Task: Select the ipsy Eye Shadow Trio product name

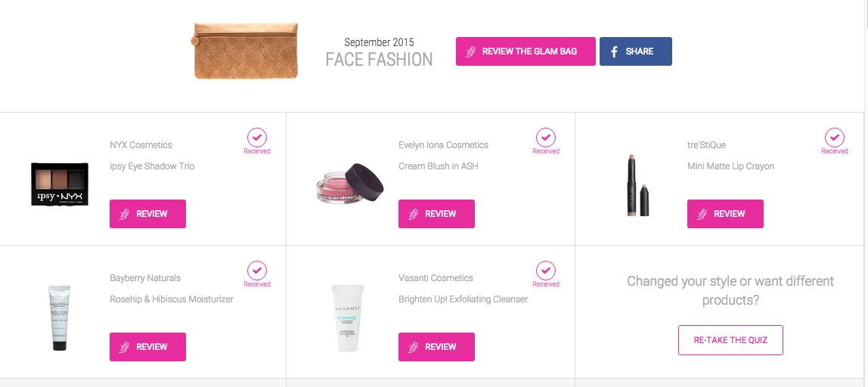Action: click(152, 166)
